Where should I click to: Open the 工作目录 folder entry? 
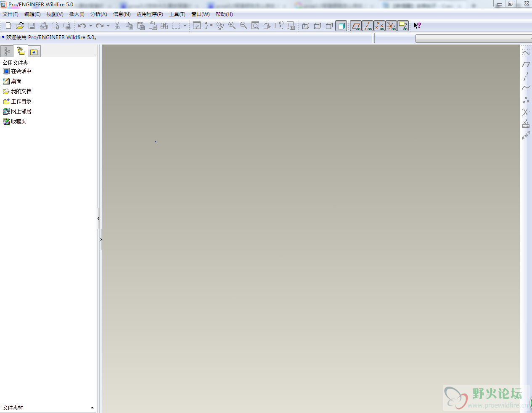click(x=17, y=101)
